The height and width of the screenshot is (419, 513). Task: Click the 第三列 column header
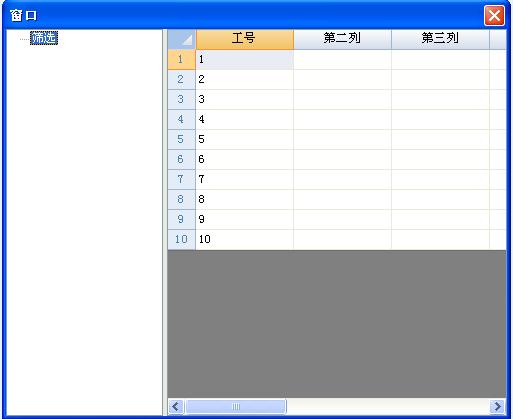(x=440, y=40)
